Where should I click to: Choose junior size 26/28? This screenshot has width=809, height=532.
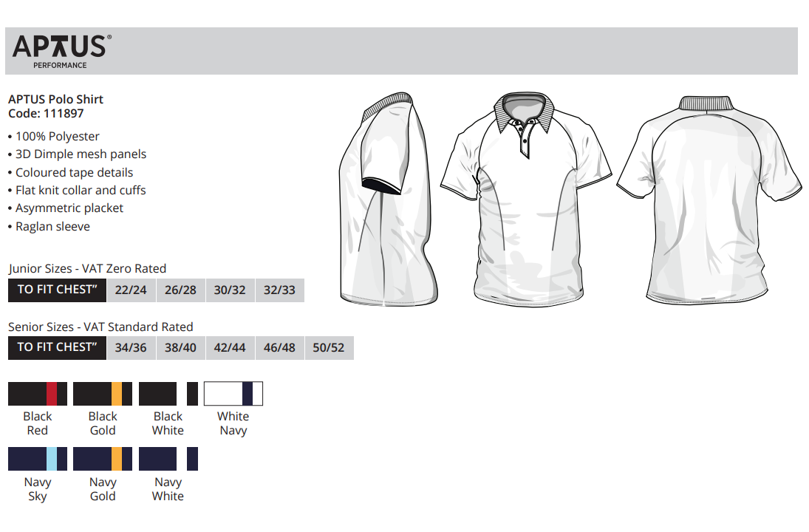pyautogui.click(x=180, y=290)
